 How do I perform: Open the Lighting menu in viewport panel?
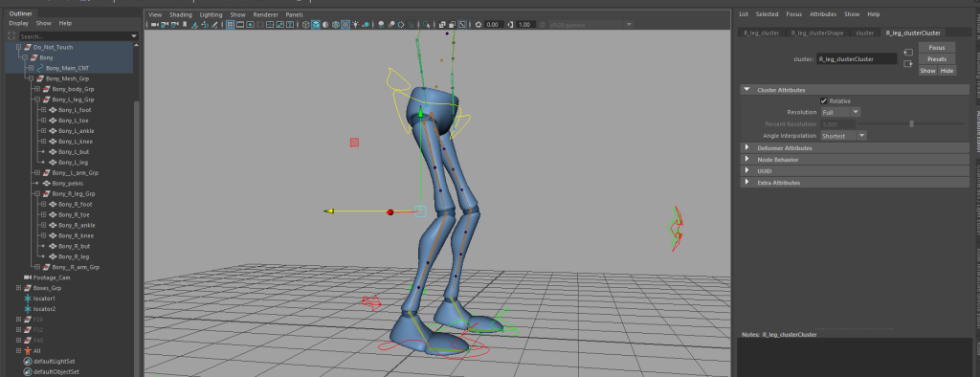(x=211, y=14)
